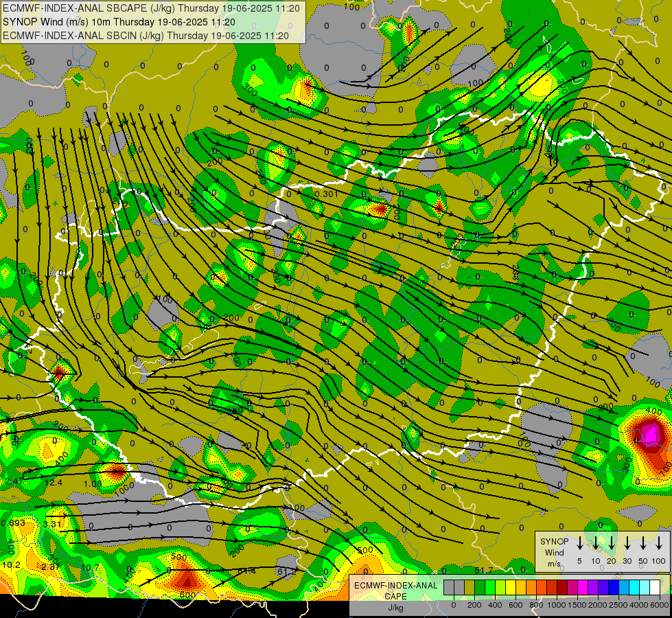Pick the cyan swatch left of 4000 tick
This screenshot has height=618, width=672.
click(x=635, y=587)
